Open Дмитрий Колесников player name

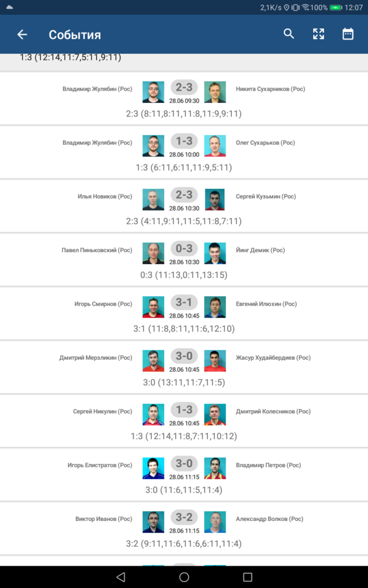[x=273, y=412]
